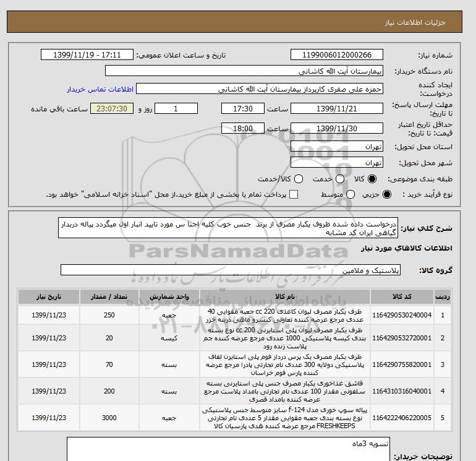Image resolution: width=476 pixels, height=461 pixels.
Task: Click price validity date 1399/11/30
Action: coord(337,128)
